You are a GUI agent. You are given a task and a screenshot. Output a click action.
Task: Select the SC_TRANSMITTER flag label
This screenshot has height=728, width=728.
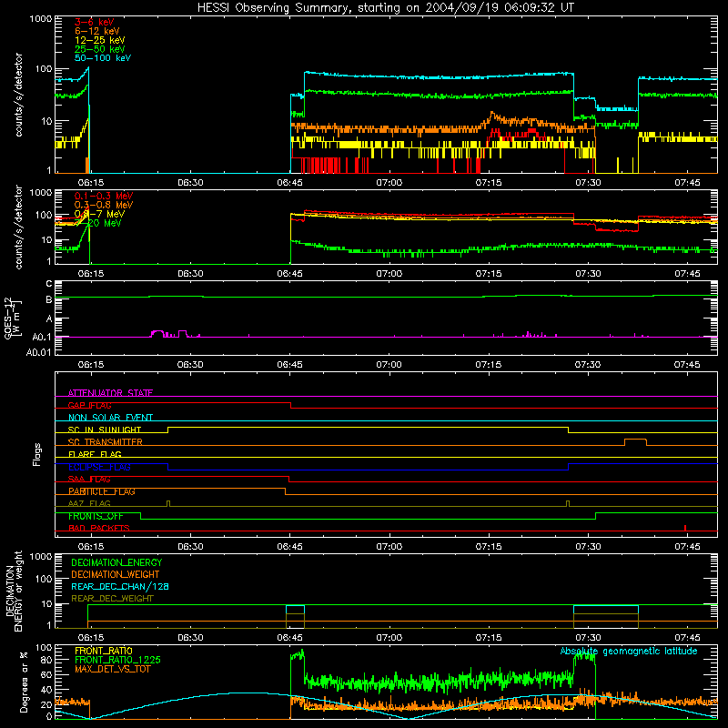(106, 442)
